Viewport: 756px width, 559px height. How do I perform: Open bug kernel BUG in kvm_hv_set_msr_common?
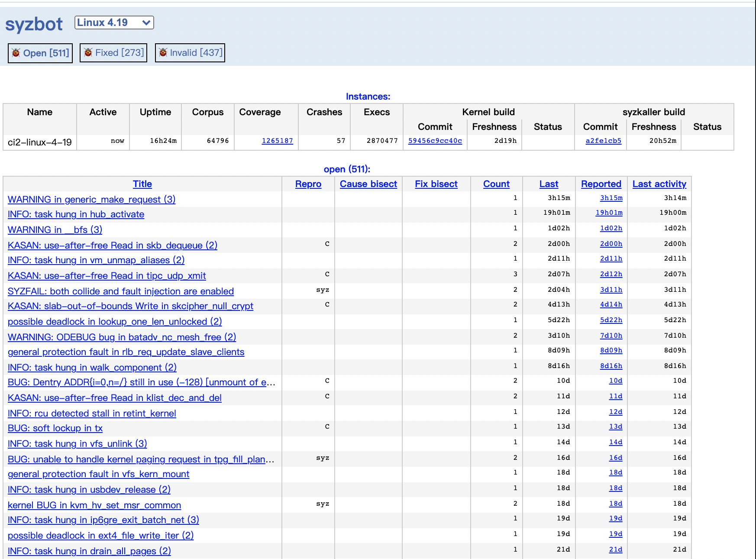(94, 505)
